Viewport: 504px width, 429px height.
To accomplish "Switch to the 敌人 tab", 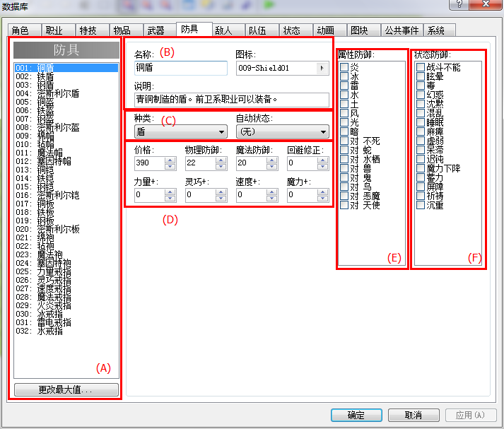I will (x=228, y=30).
